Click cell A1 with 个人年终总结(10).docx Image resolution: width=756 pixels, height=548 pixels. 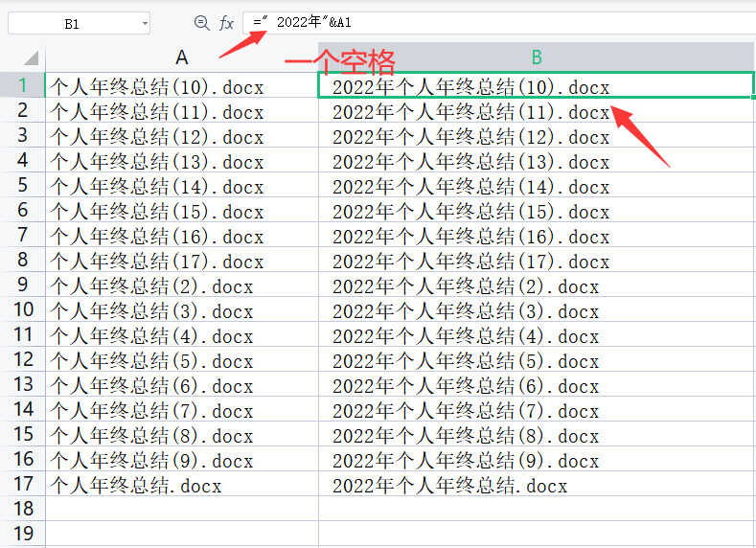pyautogui.click(x=181, y=87)
